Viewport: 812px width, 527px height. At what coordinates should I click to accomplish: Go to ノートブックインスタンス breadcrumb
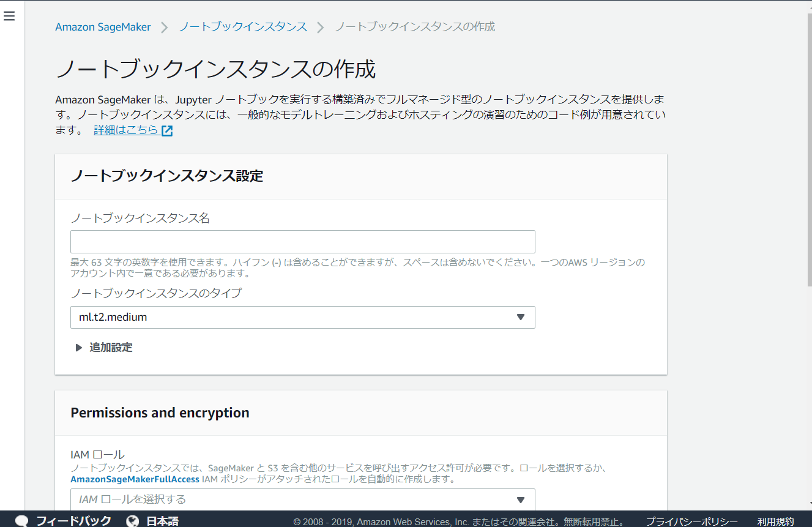click(243, 27)
